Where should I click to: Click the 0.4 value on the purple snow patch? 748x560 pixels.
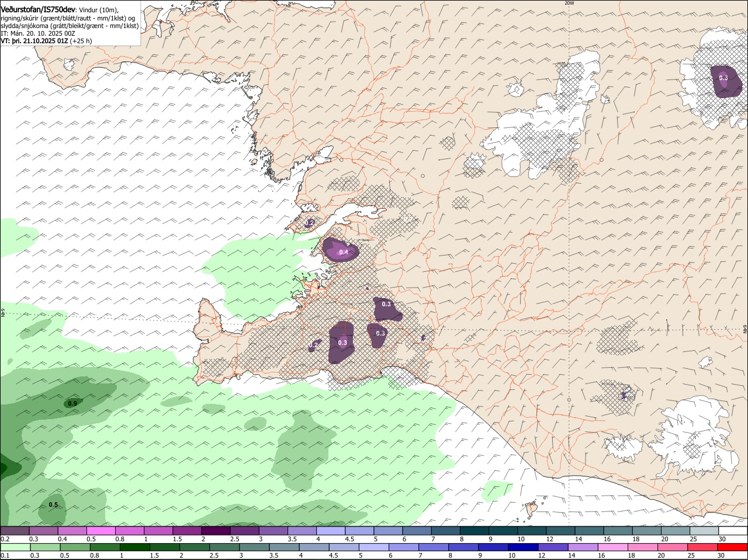click(x=344, y=253)
